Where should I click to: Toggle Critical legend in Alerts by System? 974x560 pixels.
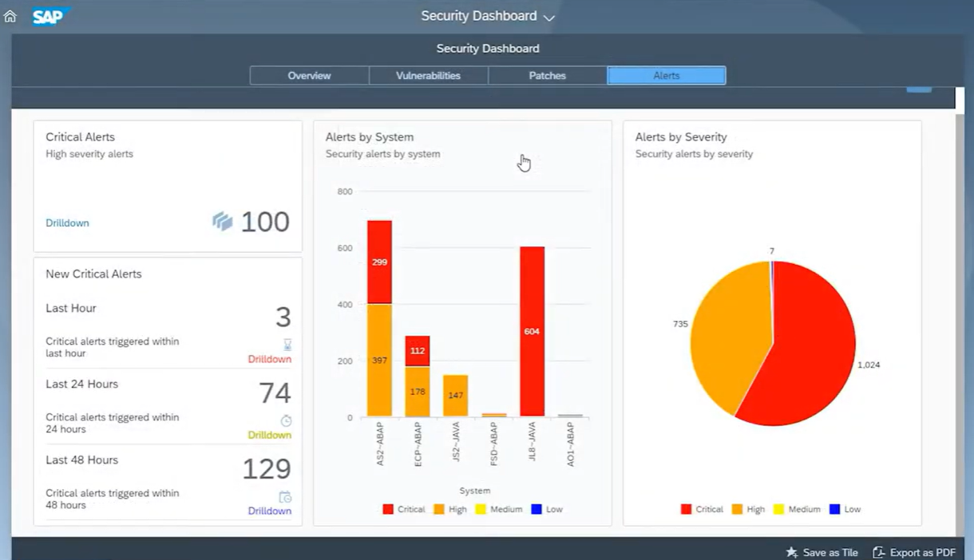tap(404, 509)
